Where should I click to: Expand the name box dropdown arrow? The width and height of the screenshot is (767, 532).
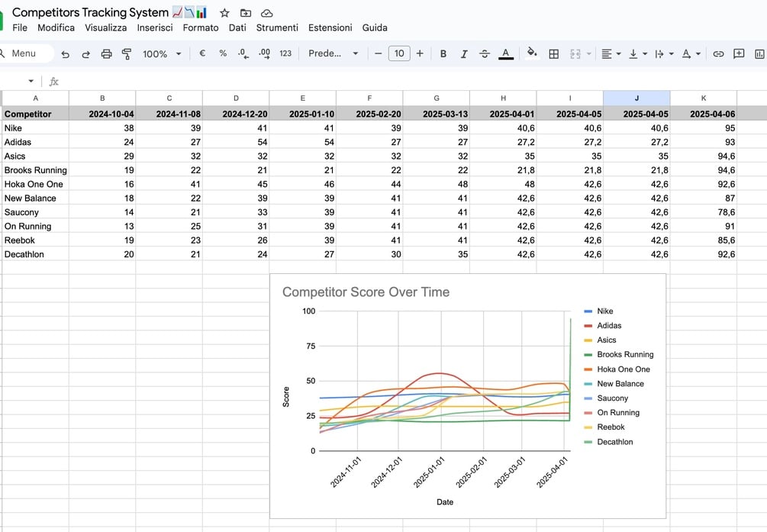coord(31,81)
